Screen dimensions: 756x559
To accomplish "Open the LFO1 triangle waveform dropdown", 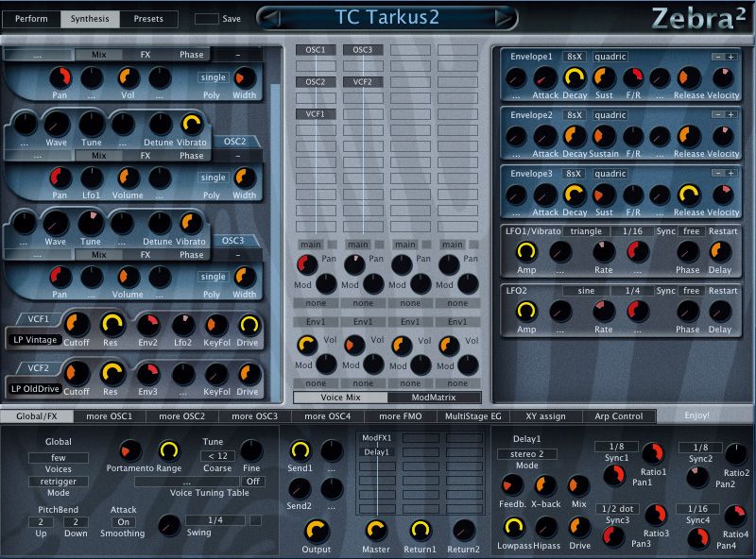I will click(587, 231).
